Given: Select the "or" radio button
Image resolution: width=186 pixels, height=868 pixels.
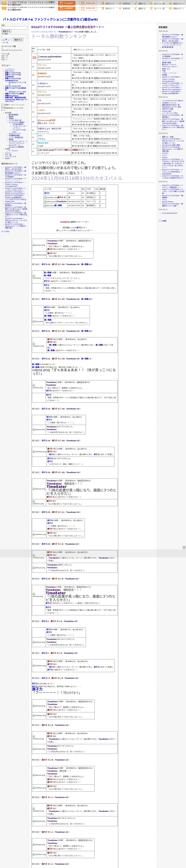Looking at the screenshot, I should point(11,40).
